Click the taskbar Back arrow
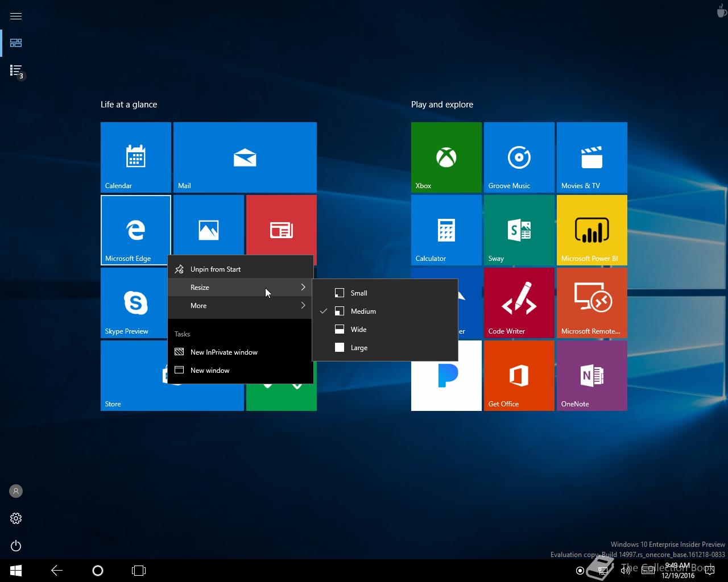The width and height of the screenshot is (728, 582). (x=57, y=571)
